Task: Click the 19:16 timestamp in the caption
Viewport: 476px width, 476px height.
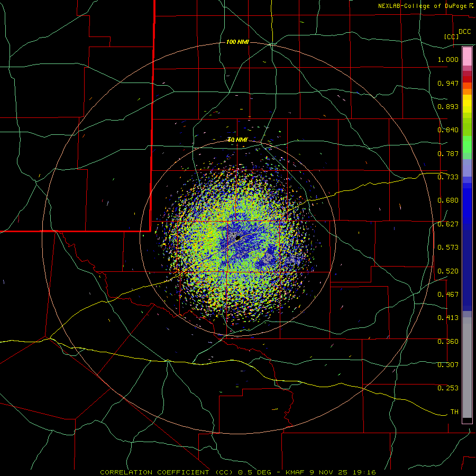Action: point(364,472)
